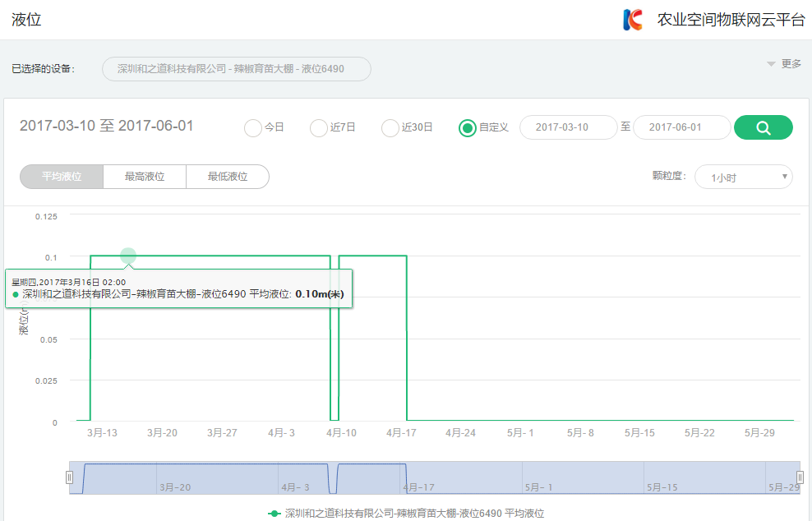Switch to the 最高液位 tab
This screenshot has height=521, width=812.
tap(145, 177)
